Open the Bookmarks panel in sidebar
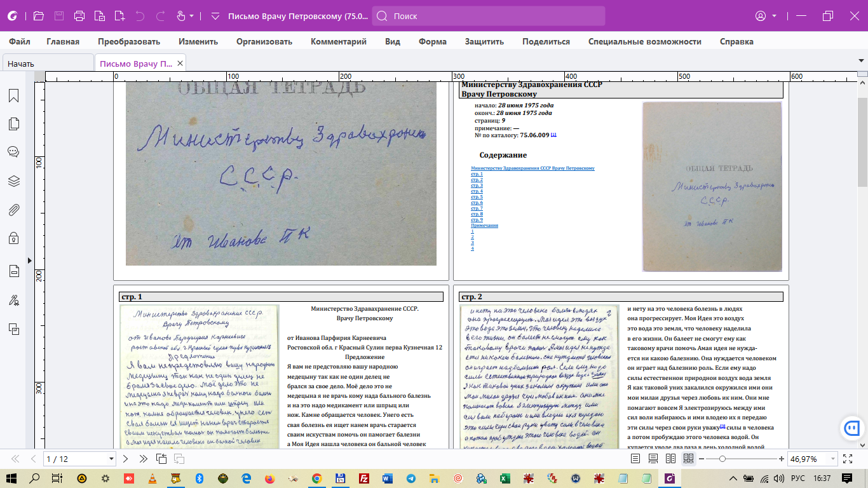868x488 pixels. coord(13,96)
